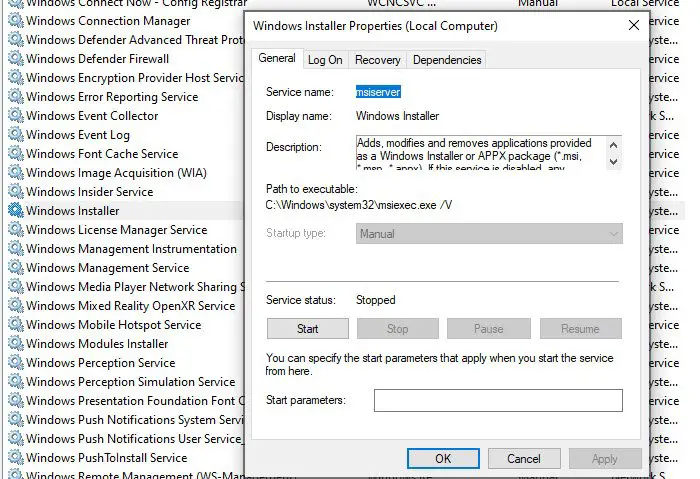Open the Recovery tab
700x479 pixels.
tap(378, 60)
